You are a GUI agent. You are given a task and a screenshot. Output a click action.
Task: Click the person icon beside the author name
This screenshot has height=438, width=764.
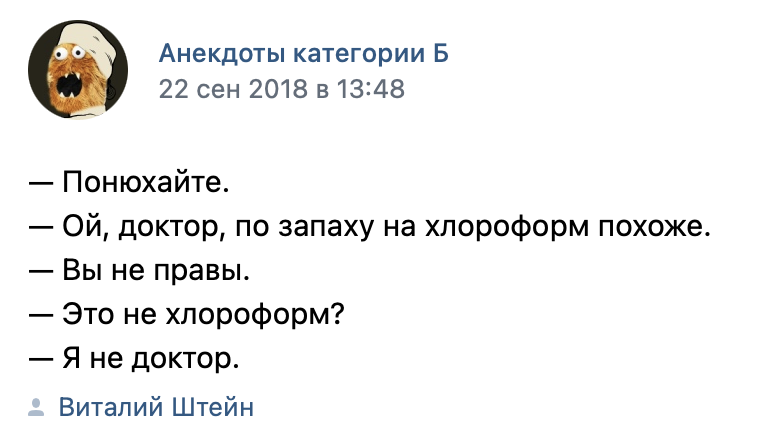pos(37,408)
